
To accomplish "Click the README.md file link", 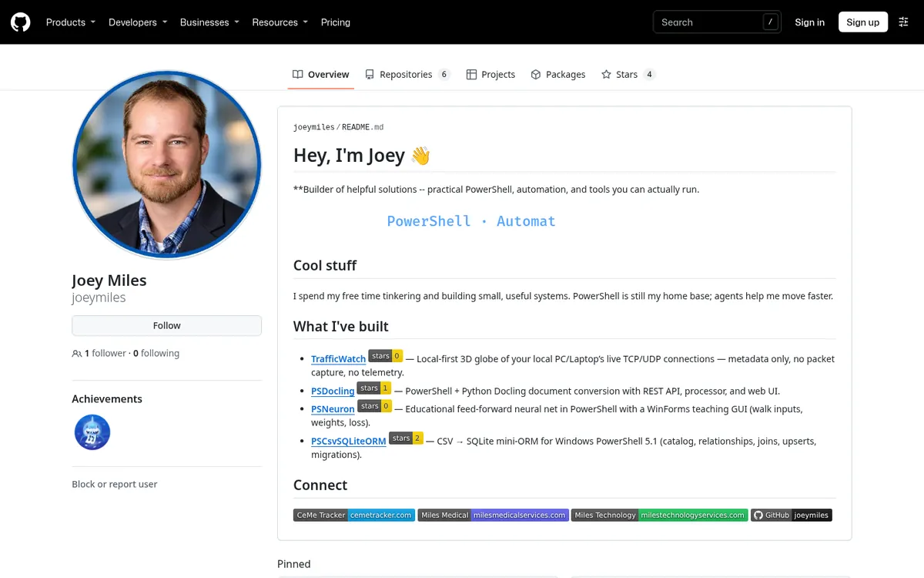I will coord(363,127).
